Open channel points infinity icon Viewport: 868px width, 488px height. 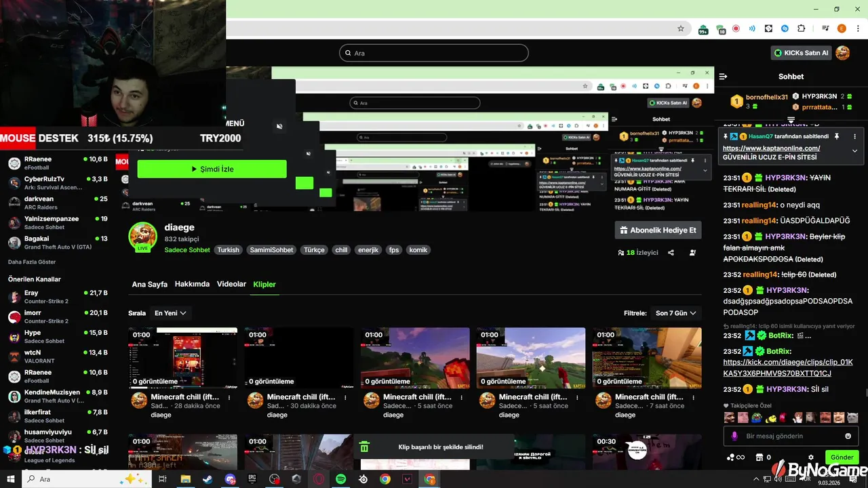pos(735,457)
